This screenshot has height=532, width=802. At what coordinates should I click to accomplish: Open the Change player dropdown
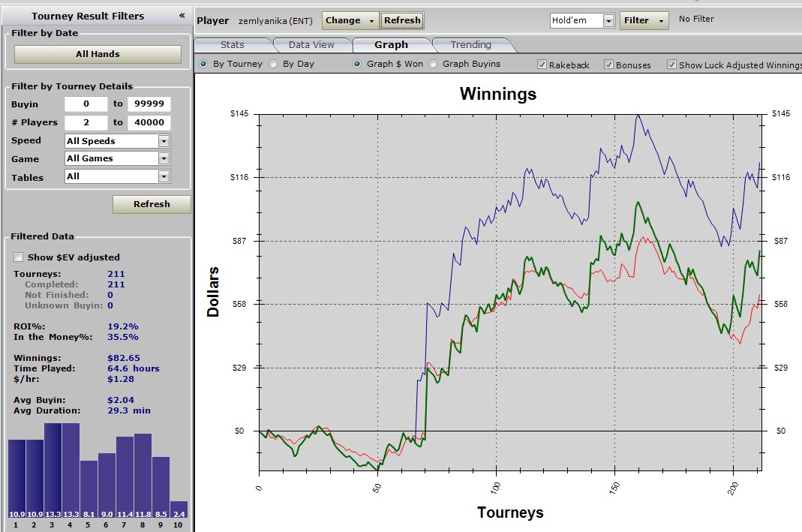tap(350, 20)
